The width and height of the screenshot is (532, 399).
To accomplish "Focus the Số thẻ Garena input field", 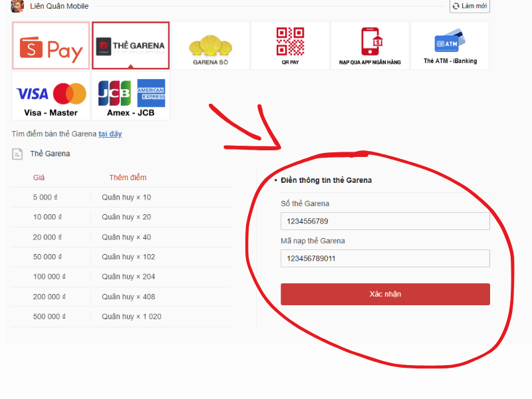I will pyautogui.click(x=385, y=221).
